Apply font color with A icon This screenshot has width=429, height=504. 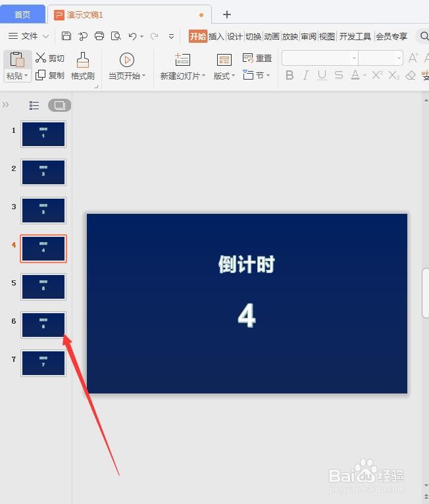point(355,75)
